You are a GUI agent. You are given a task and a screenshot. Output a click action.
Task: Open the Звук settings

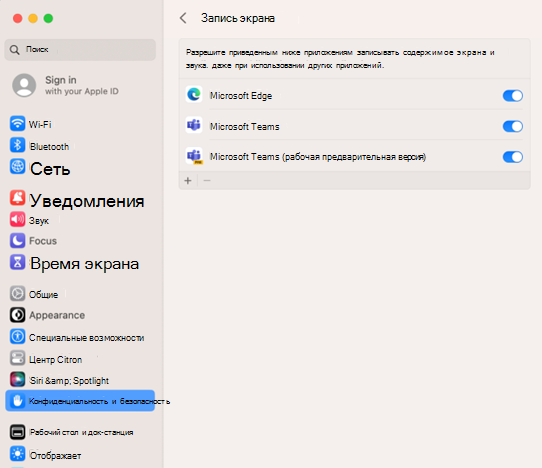click(x=39, y=221)
